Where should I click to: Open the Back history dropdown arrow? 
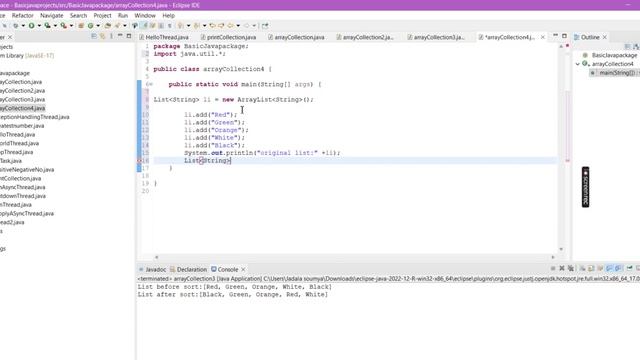pos(238,26)
